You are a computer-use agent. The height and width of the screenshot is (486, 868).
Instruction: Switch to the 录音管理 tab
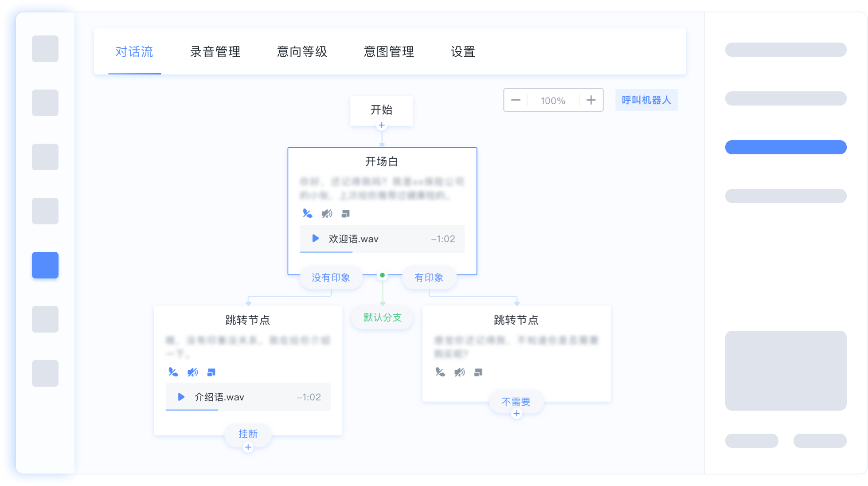(x=215, y=52)
